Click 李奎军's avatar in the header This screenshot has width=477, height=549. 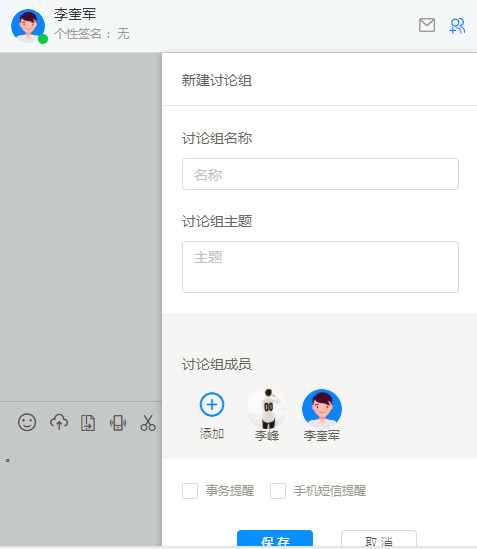28,26
